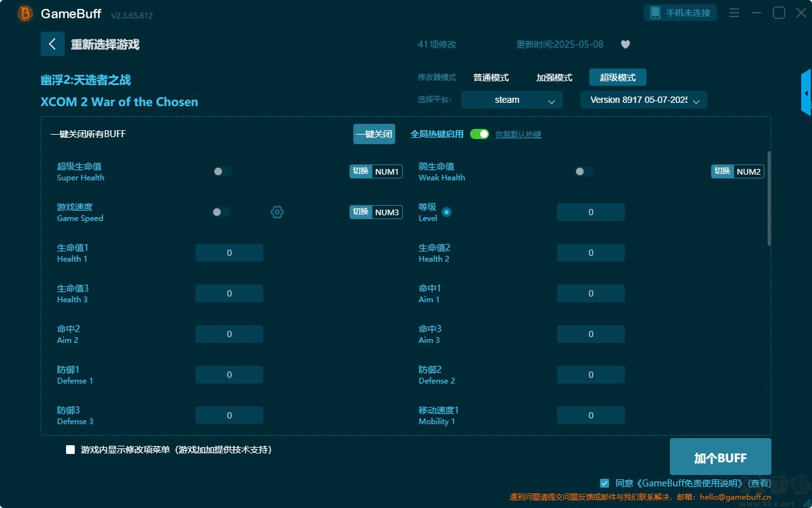Screen dimensions: 812x508
Task: Toggle Super Health switch on
Action: tap(223, 171)
